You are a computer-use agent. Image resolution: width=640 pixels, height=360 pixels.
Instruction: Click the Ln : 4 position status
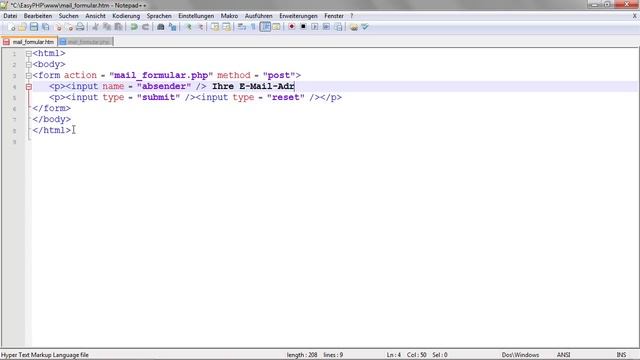coord(394,355)
